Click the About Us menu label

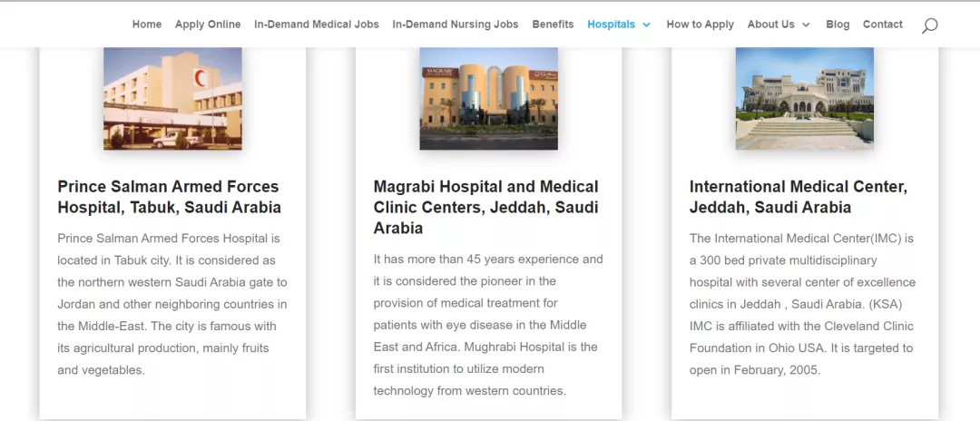click(x=770, y=24)
